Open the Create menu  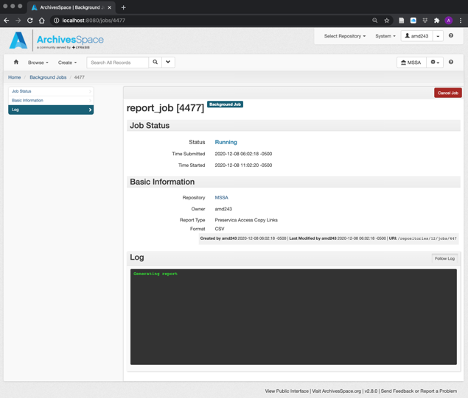(x=67, y=63)
